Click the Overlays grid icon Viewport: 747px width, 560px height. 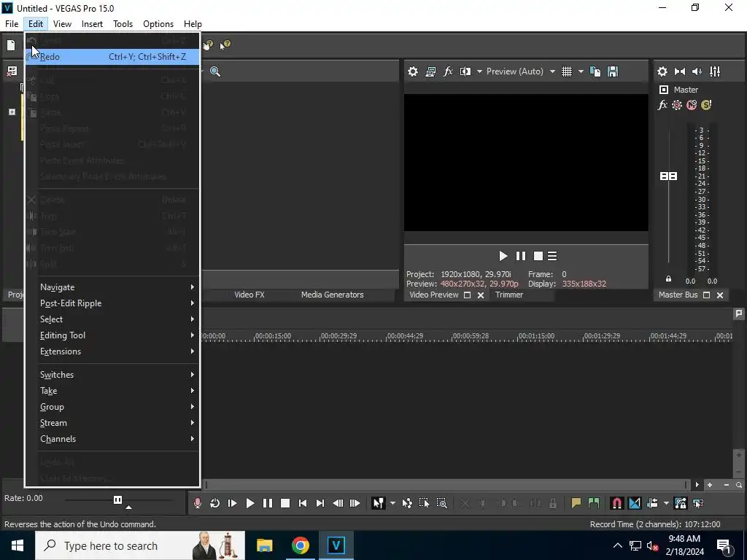pyautogui.click(x=566, y=71)
